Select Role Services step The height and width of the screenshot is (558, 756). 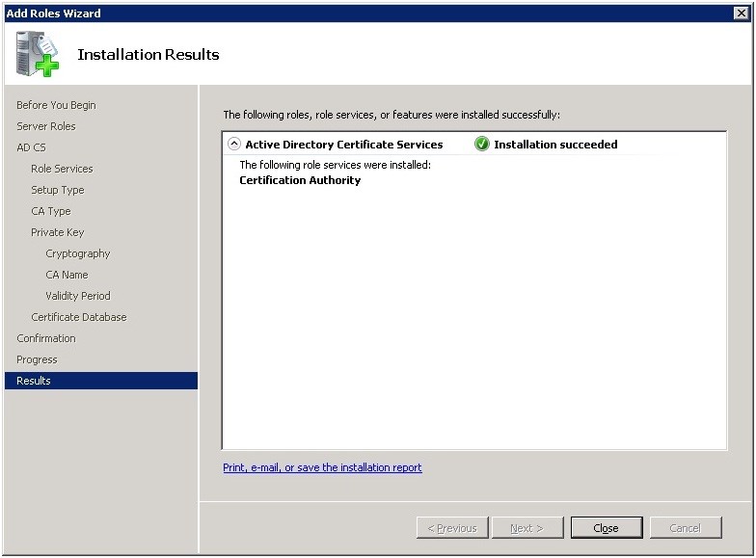[62, 169]
